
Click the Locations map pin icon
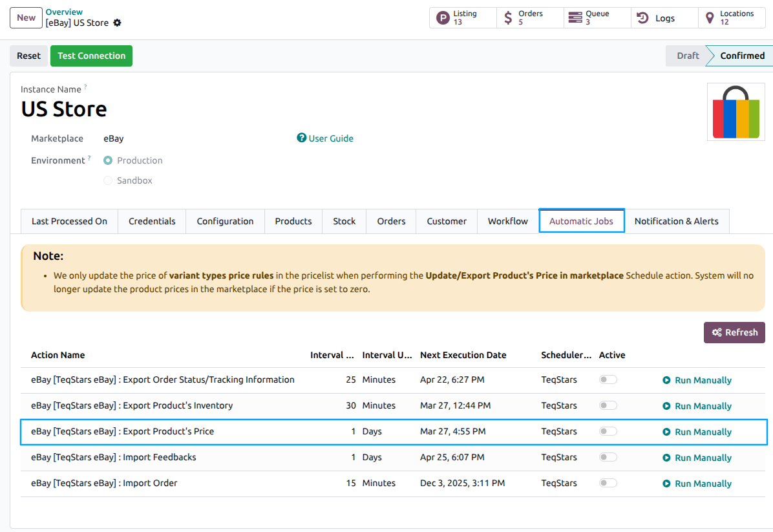click(x=710, y=18)
